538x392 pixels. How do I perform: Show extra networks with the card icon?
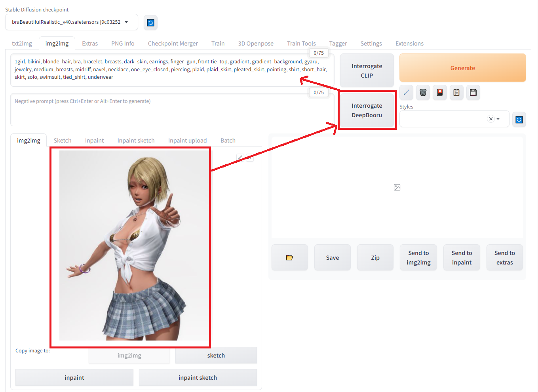point(440,93)
